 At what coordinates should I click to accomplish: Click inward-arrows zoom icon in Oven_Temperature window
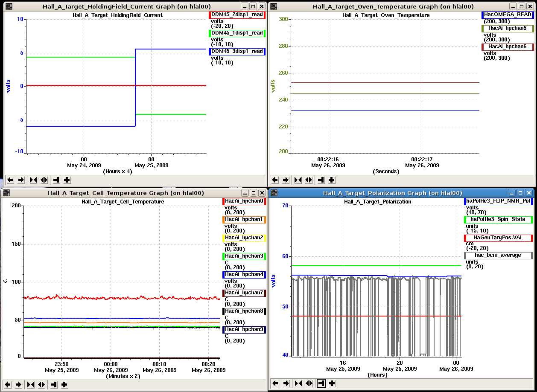pyautogui.click(x=298, y=180)
